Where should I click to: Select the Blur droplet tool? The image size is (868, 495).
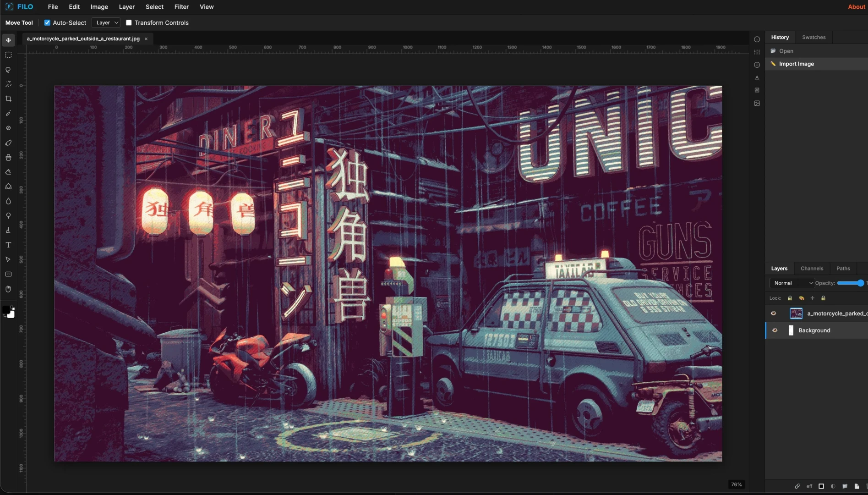(x=8, y=201)
